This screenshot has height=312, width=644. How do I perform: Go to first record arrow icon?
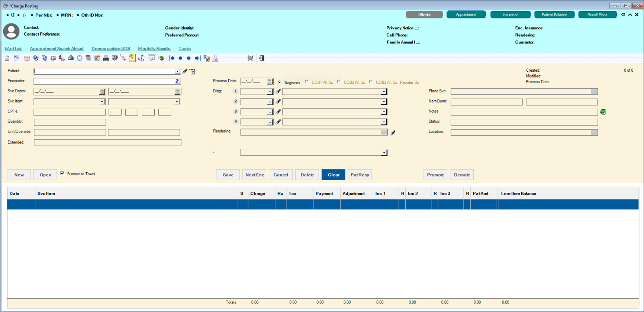[x=172, y=58]
